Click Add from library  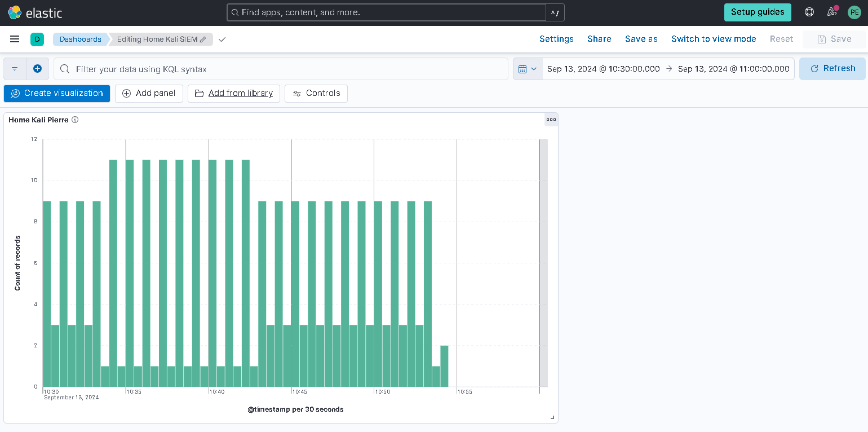point(234,93)
